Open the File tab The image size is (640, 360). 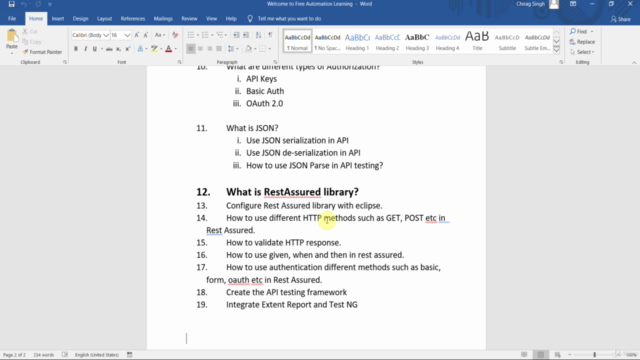coord(12,19)
